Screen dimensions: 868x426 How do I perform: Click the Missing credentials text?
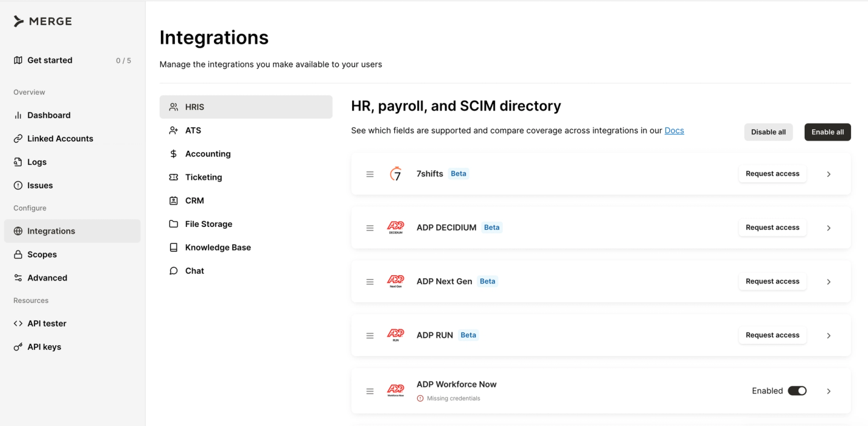[x=453, y=398]
